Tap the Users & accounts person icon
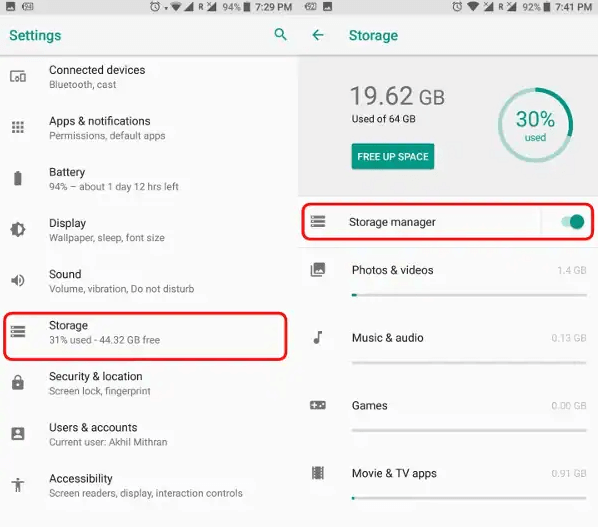Image resolution: width=598 pixels, height=527 pixels. pyautogui.click(x=18, y=434)
